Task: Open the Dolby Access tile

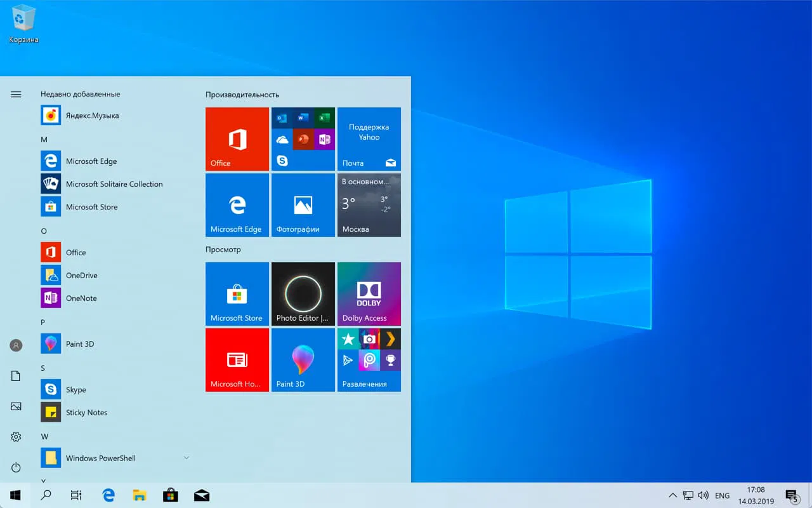Action: click(x=369, y=293)
